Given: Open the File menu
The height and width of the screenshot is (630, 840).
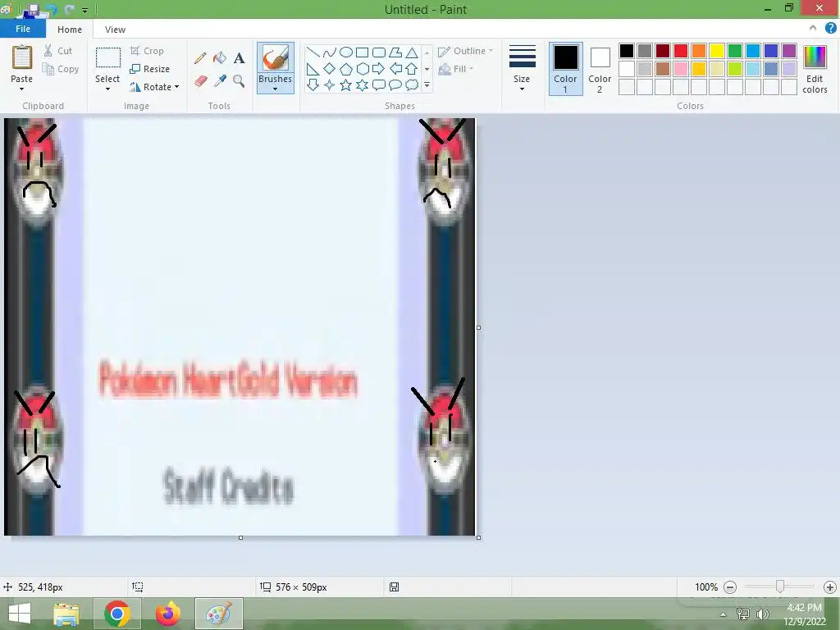Looking at the screenshot, I should point(22,29).
